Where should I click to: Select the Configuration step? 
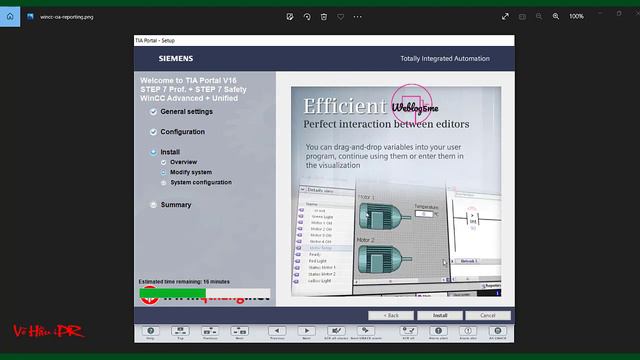click(182, 132)
